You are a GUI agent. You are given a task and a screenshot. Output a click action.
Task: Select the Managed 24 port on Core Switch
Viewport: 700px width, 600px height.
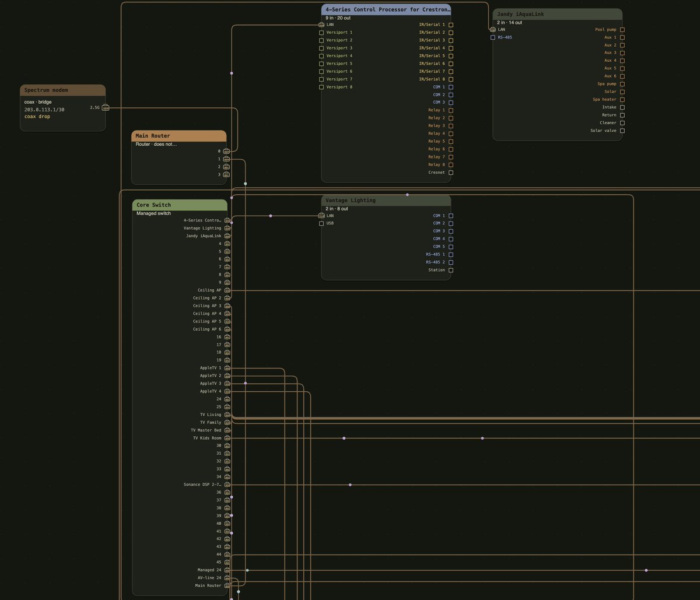pyautogui.click(x=228, y=570)
